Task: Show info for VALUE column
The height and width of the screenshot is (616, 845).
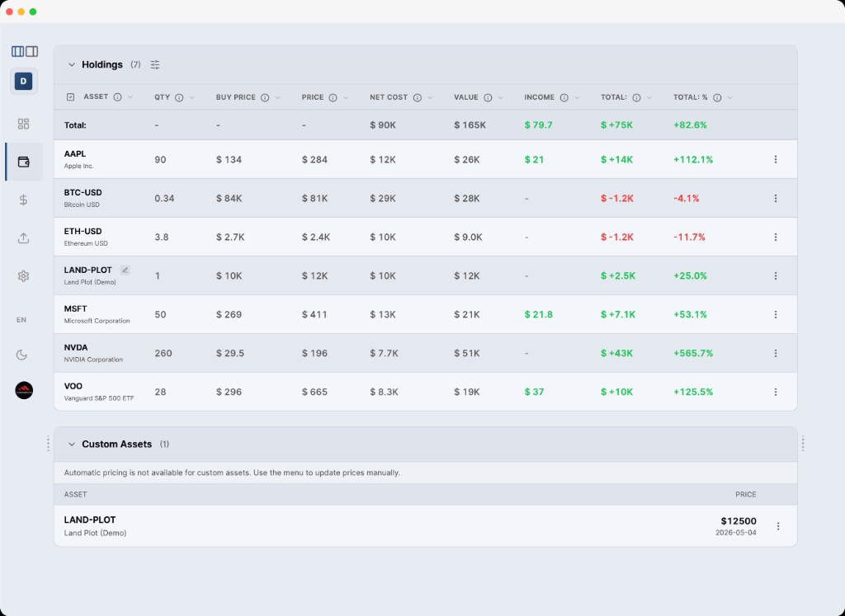Action: 488,97
